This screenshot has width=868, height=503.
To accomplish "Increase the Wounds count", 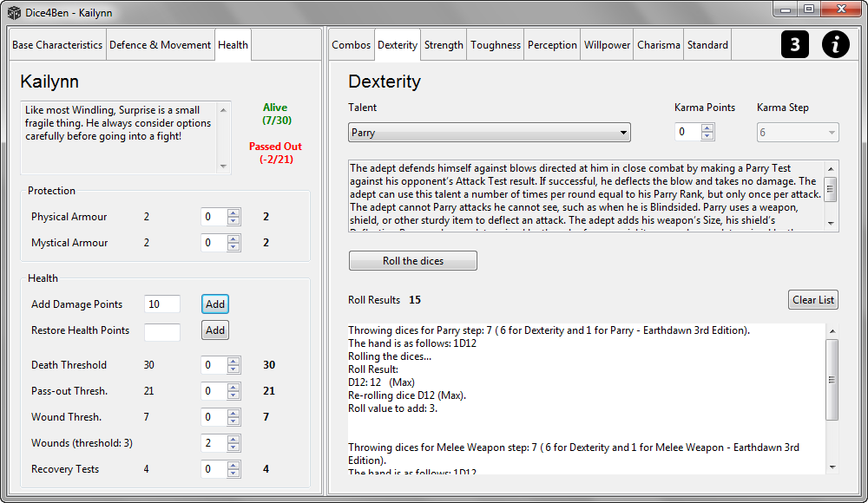I will [233, 439].
